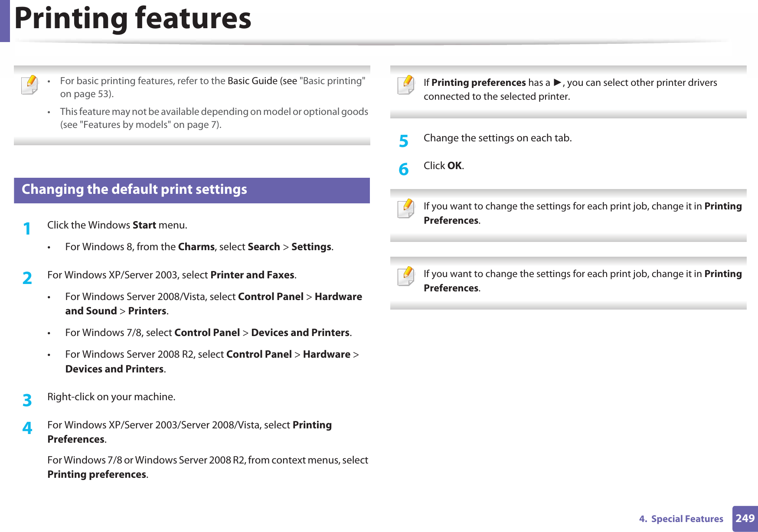Click the sentence "Right-click on your machine."
758x532 pixels.
click(x=111, y=397)
